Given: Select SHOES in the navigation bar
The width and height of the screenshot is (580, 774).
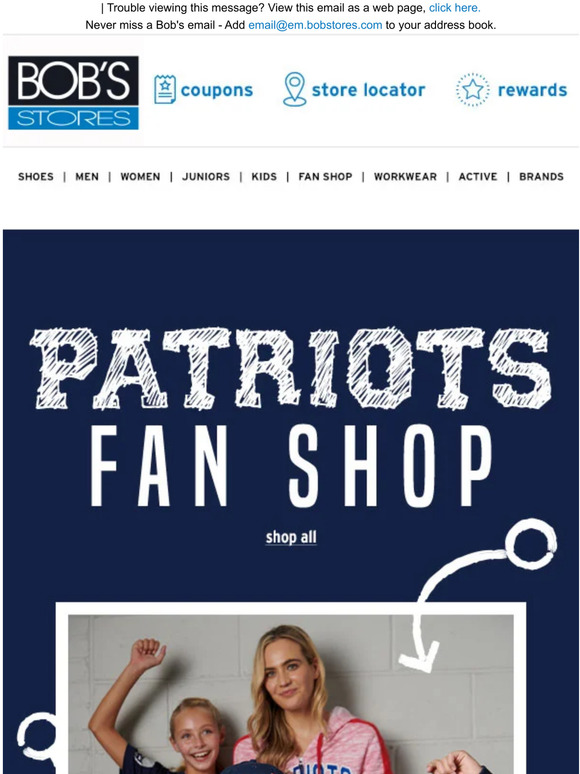Looking at the screenshot, I should (36, 177).
